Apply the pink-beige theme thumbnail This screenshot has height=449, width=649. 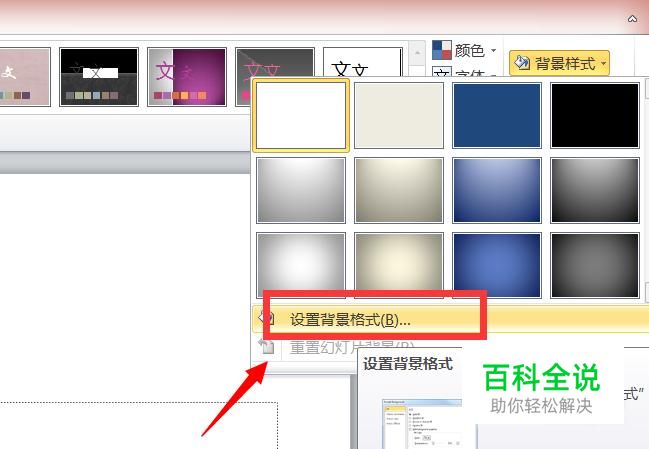click(25, 77)
